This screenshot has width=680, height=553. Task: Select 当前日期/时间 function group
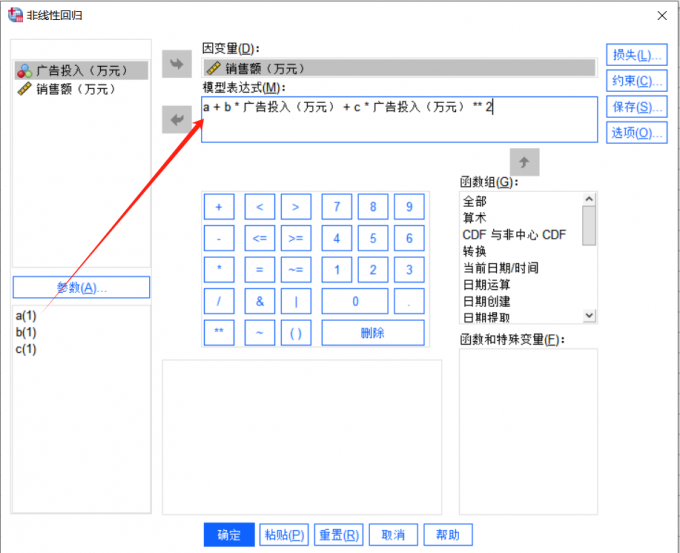point(500,268)
